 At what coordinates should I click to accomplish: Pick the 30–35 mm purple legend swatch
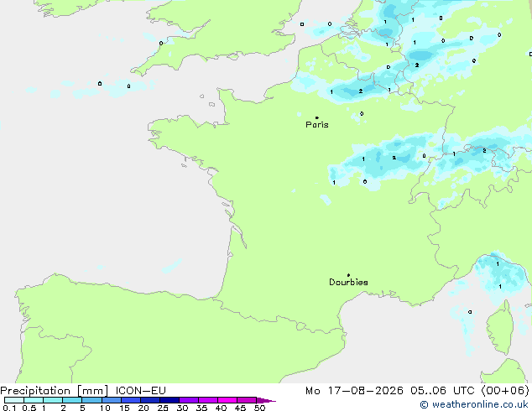click(189, 400)
